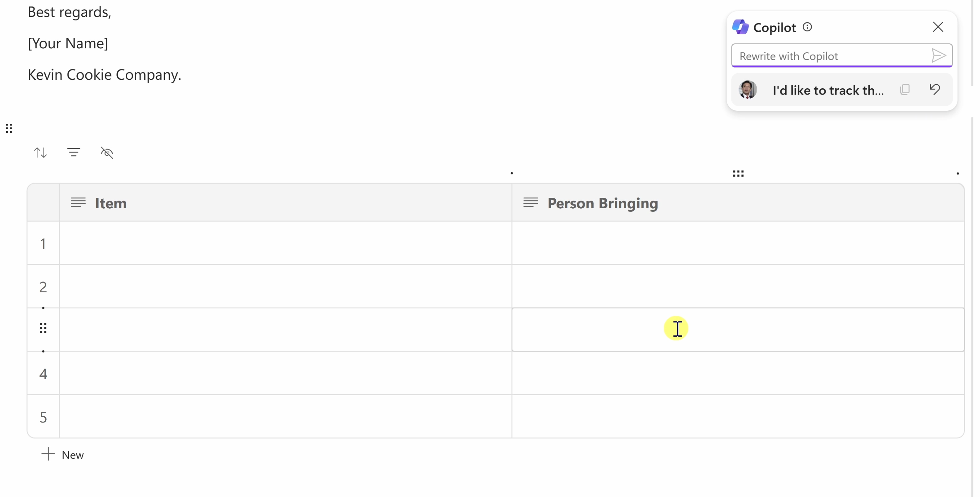The image size is (980, 497).
Task: Click the undo arrow in Copilot card
Action: (934, 89)
